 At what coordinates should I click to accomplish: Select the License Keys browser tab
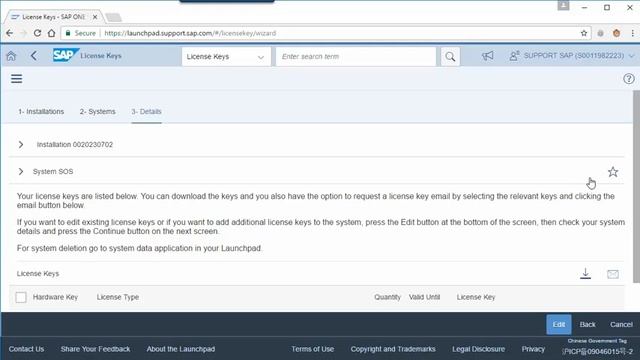(x=53, y=17)
